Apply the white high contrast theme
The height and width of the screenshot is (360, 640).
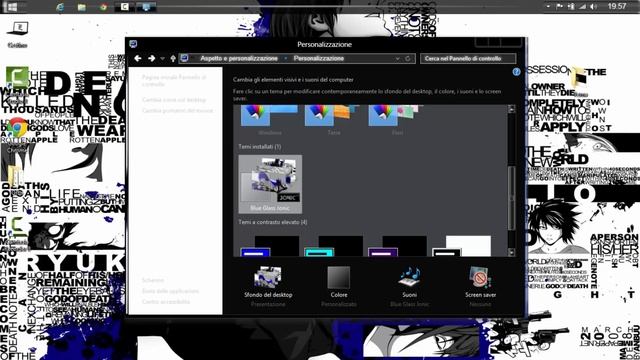point(461,245)
